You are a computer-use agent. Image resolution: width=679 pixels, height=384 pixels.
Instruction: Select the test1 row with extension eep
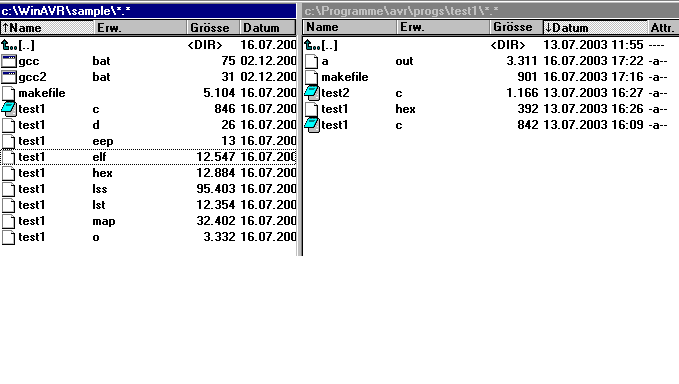click(149, 141)
